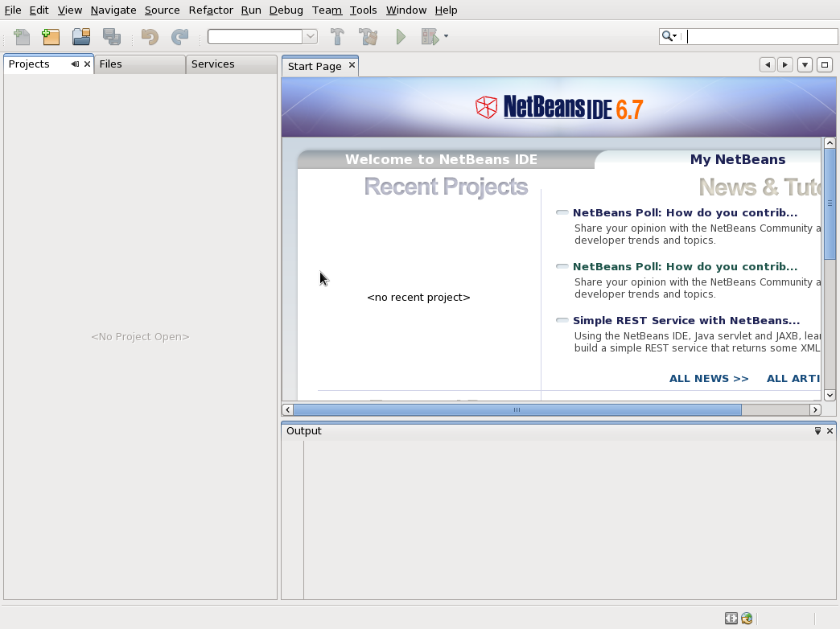The width and height of the screenshot is (840, 629).
Task: Switch to the Projects tab
Action: (30, 64)
